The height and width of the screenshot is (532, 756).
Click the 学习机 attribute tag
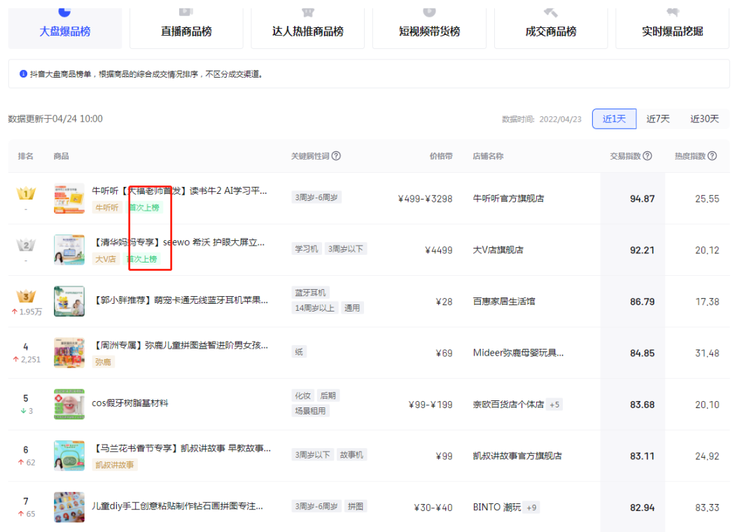307,249
